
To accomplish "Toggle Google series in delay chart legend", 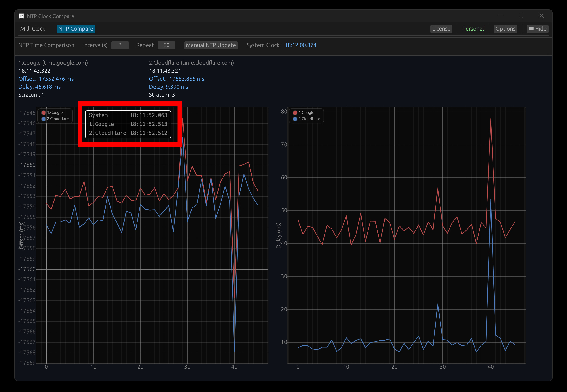I will (306, 113).
